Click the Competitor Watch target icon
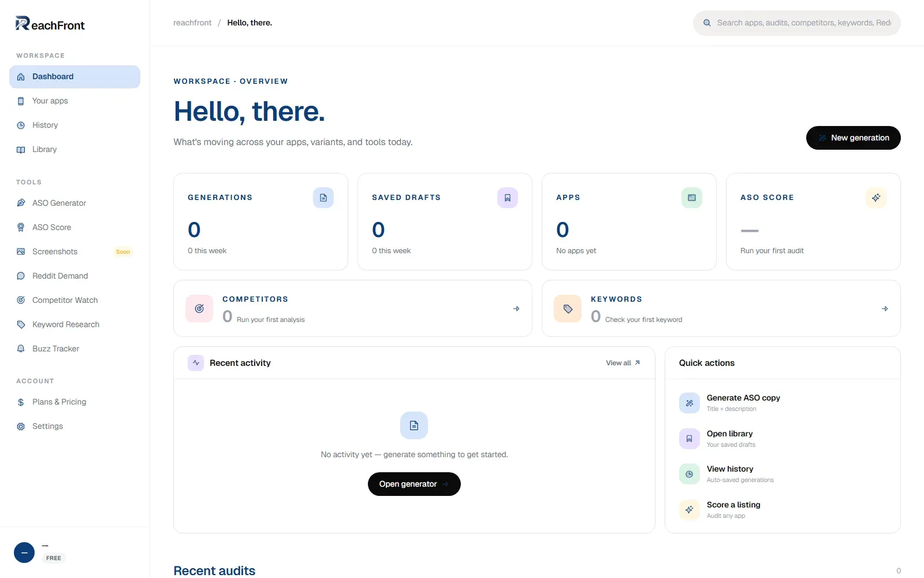 [21, 300]
